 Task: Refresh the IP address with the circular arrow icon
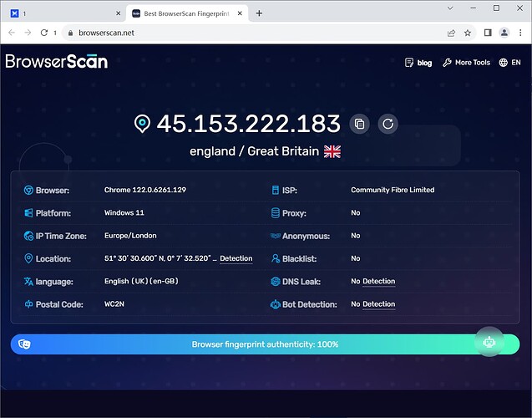tap(388, 124)
